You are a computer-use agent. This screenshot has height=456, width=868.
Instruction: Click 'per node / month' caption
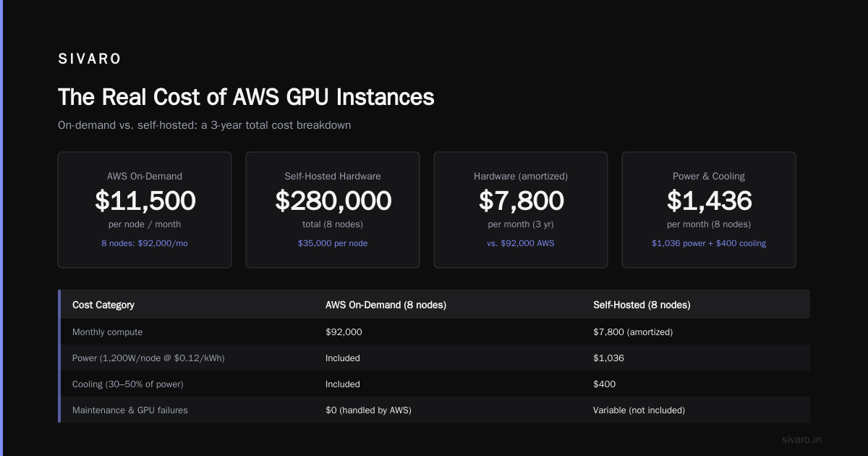coord(145,224)
